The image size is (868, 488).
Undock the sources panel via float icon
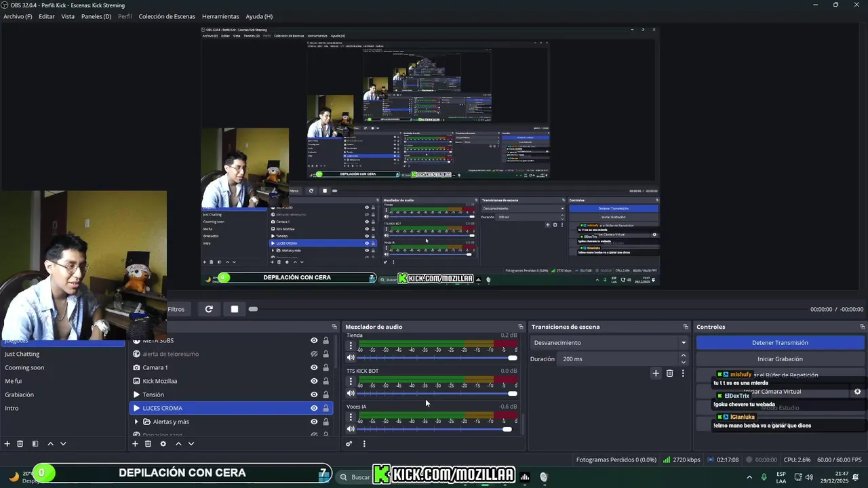334,327
